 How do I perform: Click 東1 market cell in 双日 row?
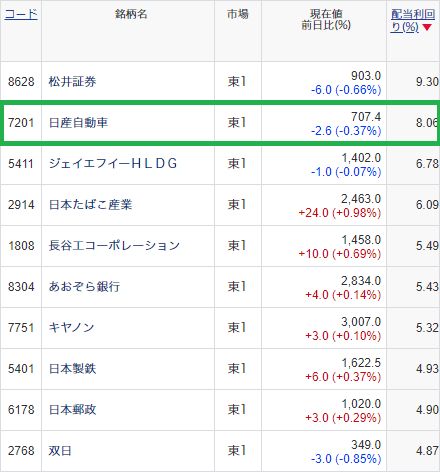[237, 451]
